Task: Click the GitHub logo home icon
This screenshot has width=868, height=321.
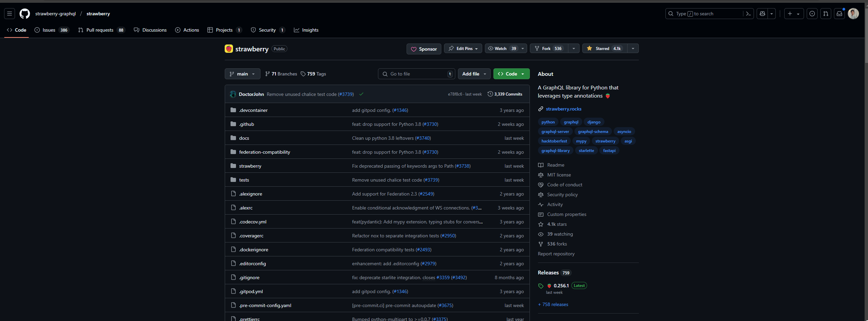Action: [25, 14]
